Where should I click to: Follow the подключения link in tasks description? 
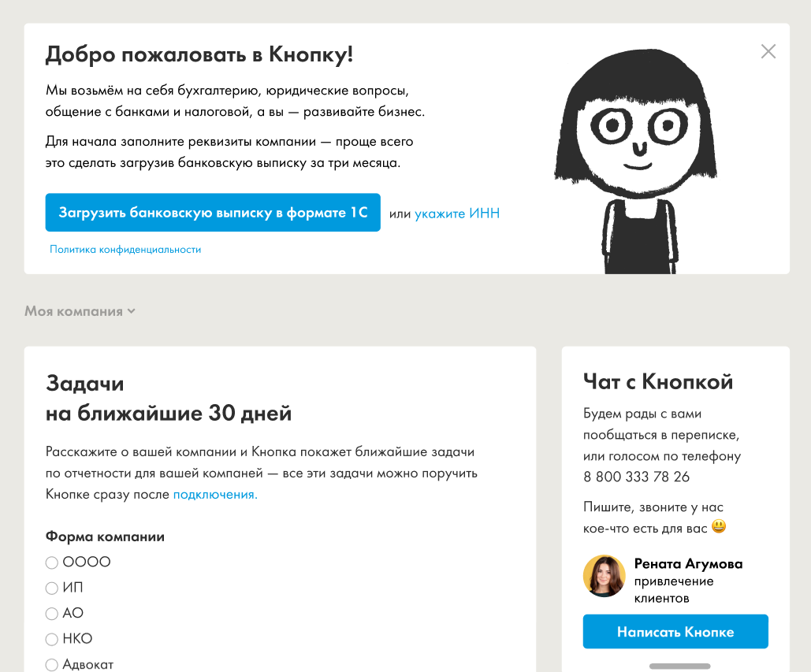pos(215,495)
